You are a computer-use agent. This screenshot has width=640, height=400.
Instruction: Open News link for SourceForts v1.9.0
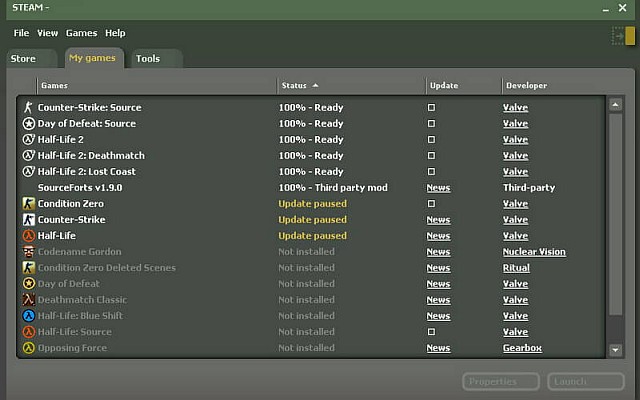tap(438, 187)
